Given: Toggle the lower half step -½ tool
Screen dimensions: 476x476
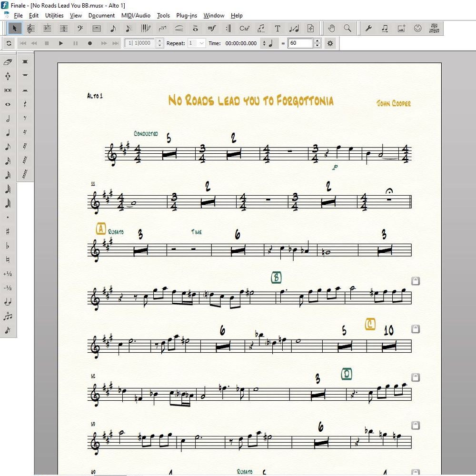Looking at the screenshot, I should 8,288.
